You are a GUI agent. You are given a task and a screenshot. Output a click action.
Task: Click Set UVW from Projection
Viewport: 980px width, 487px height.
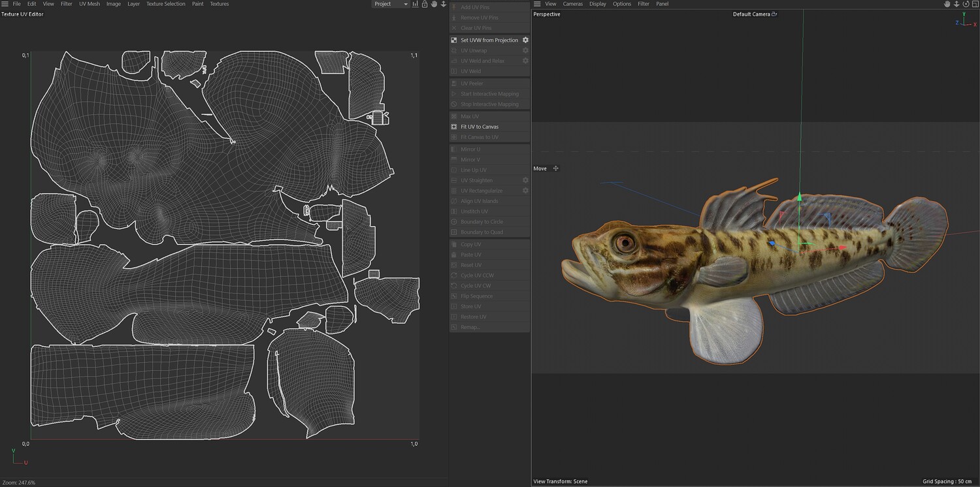(x=489, y=40)
